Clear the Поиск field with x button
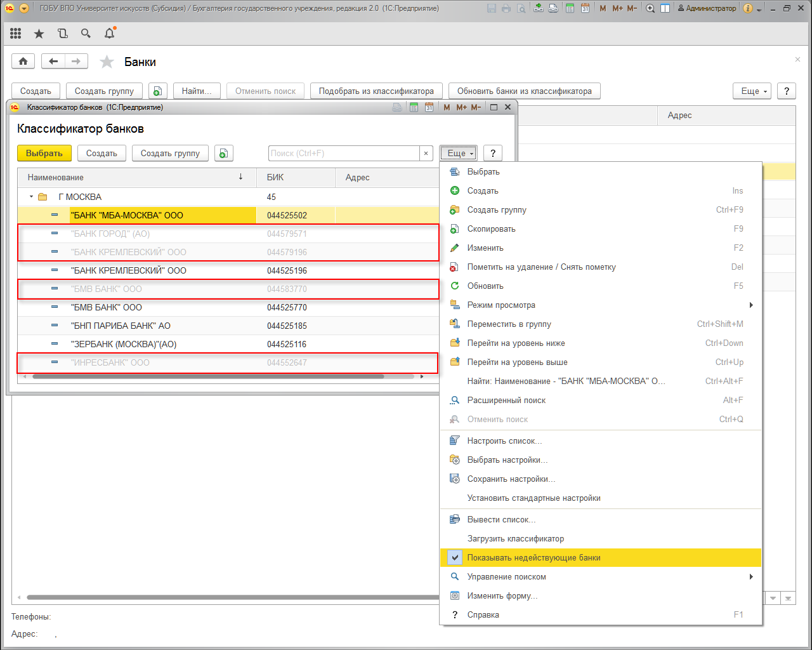The image size is (812, 650). click(426, 153)
